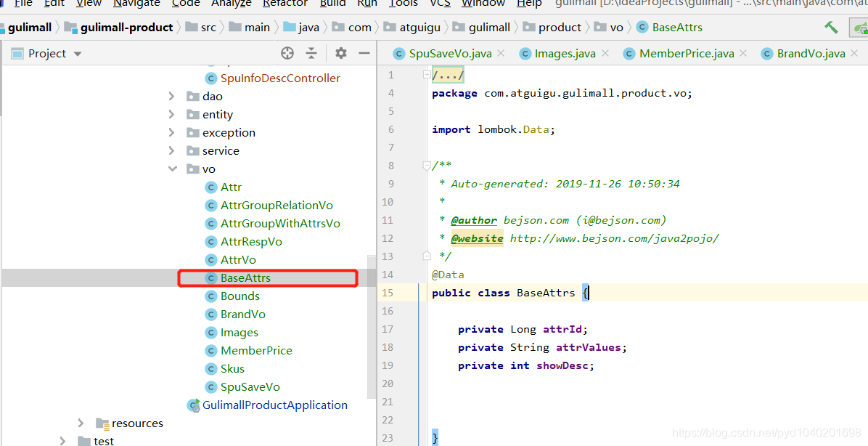Click the locate/scroll-from-source target icon
Viewport: 868px width, 446px height.
(287, 53)
